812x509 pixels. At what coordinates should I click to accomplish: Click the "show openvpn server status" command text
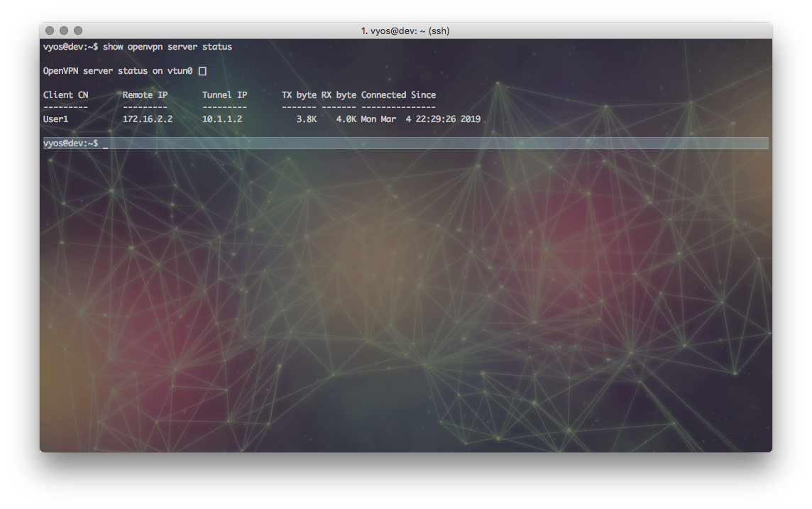pyautogui.click(x=168, y=47)
